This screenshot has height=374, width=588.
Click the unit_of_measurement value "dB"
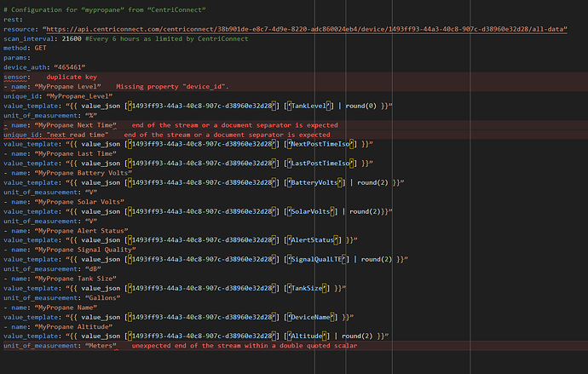click(x=93, y=269)
